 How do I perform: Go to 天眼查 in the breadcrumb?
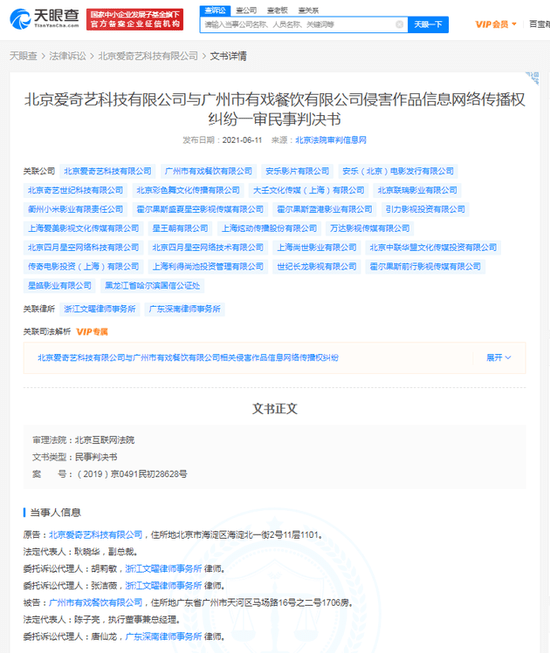pos(23,56)
